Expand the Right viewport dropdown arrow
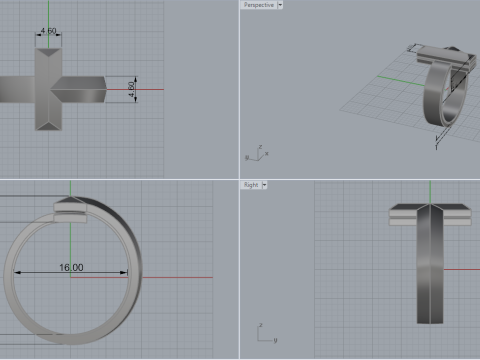This screenshot has height=360, width=480. (264, 185)
